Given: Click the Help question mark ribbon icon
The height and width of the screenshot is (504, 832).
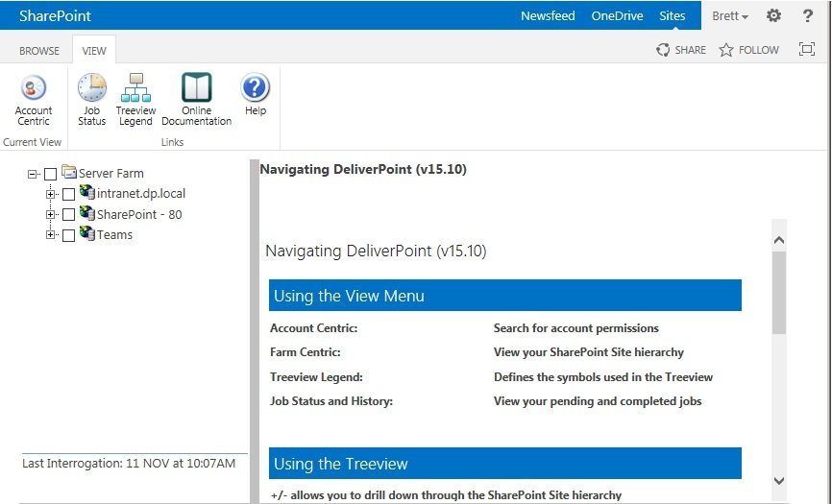Looking at the screenshot, I should pyautogui.click(x=256, y=87).
